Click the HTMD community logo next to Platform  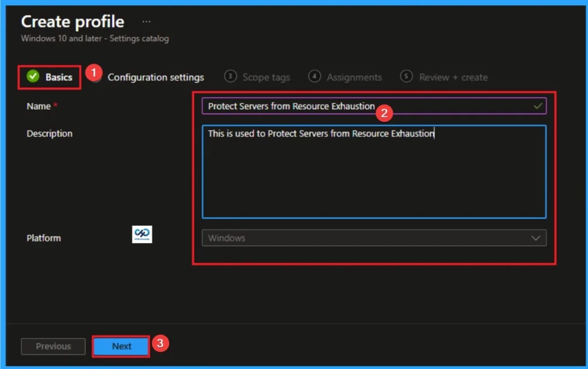141,235
